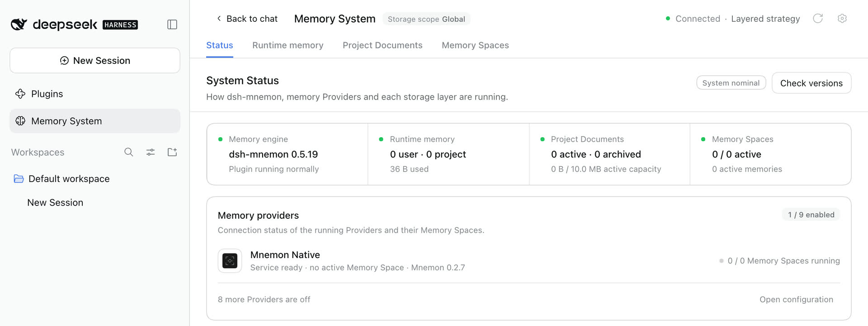Search workspaces with the magnifier icon
Screen dimensions: 868x326
[129, 152]
